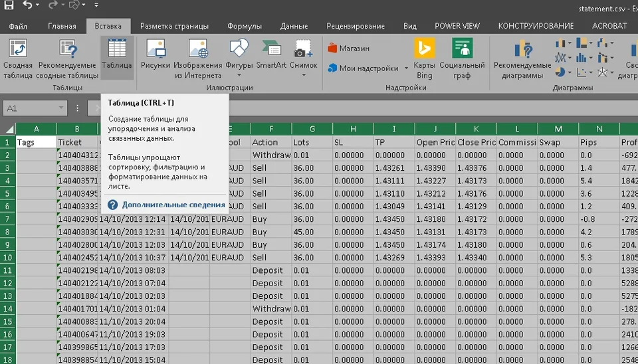This screenshot has width=638, height=364.
Task: Click Мои надстройки
Action: [x=364, y=68]
